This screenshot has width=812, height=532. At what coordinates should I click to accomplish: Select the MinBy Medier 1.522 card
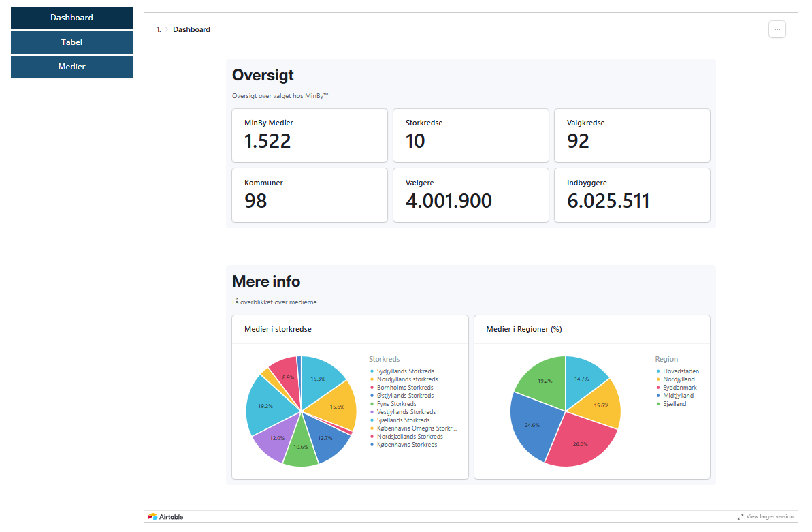(x=310, y=136)
